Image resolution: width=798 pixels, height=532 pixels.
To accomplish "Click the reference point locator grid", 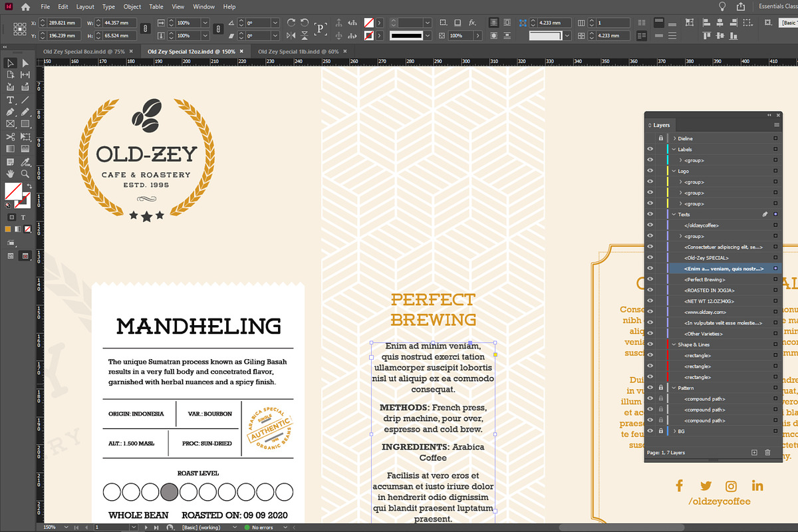I will [x=19, y=29].
